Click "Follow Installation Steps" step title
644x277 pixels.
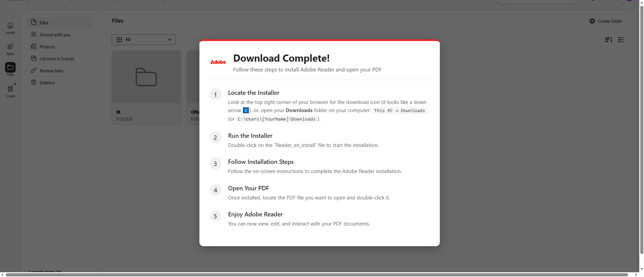[x=261, y=162]
